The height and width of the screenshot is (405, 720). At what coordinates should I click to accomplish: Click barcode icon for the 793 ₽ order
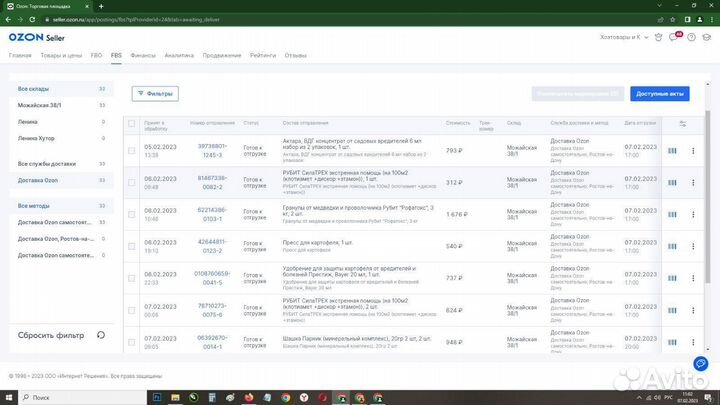672,151
